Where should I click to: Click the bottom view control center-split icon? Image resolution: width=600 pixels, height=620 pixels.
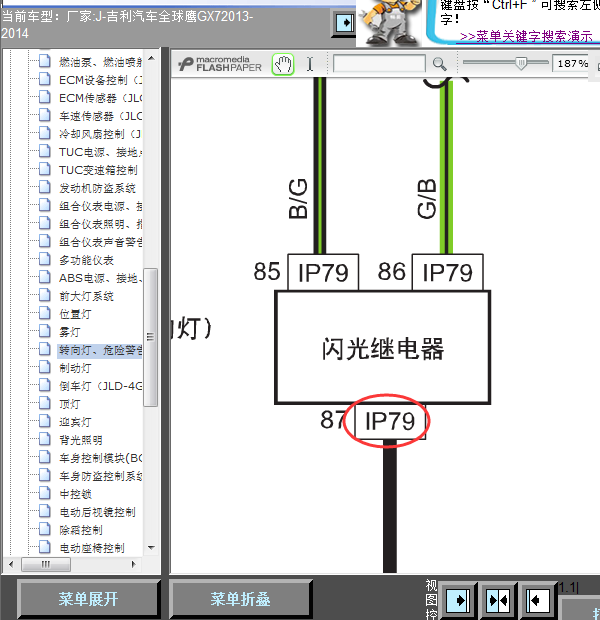(498, 600)
